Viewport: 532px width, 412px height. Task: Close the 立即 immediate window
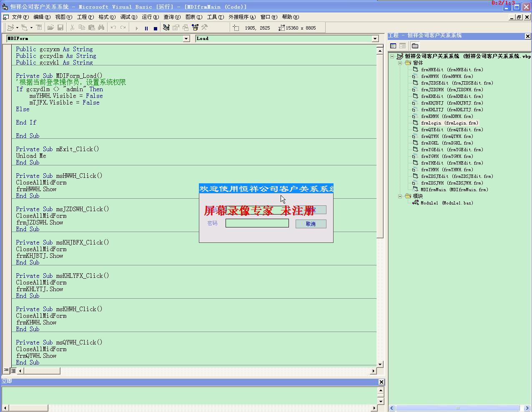381,382
